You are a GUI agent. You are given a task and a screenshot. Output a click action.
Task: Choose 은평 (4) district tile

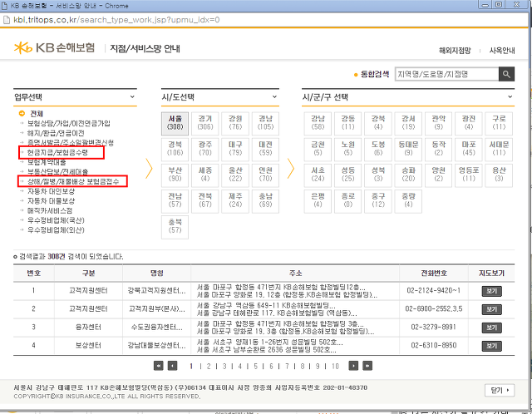point(318,201)
